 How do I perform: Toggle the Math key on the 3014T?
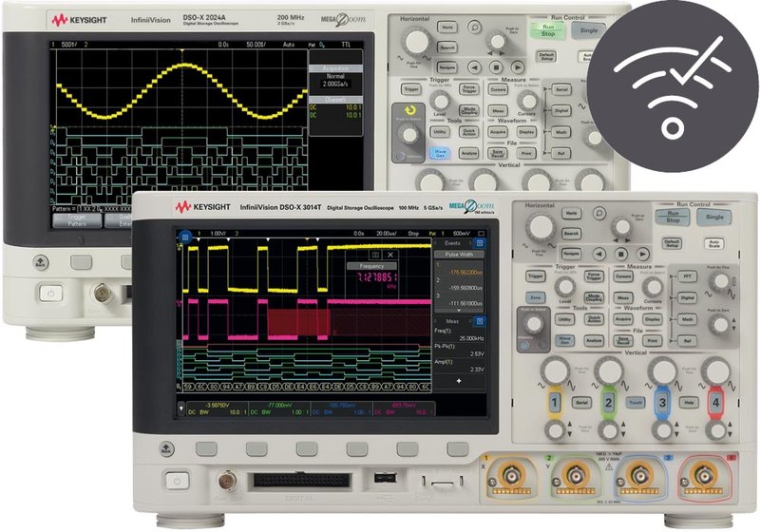coord(687,319)
